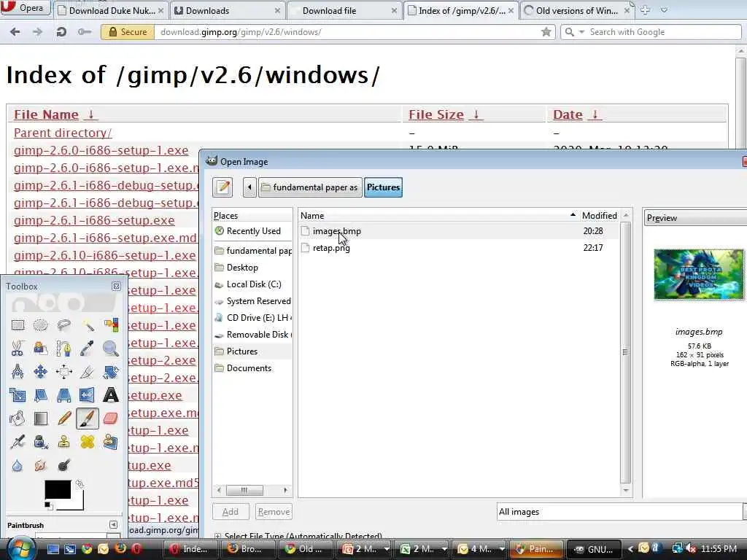Click the Pictures path bar button
Viewport: 747px width, 560px height.
[383, 187]
